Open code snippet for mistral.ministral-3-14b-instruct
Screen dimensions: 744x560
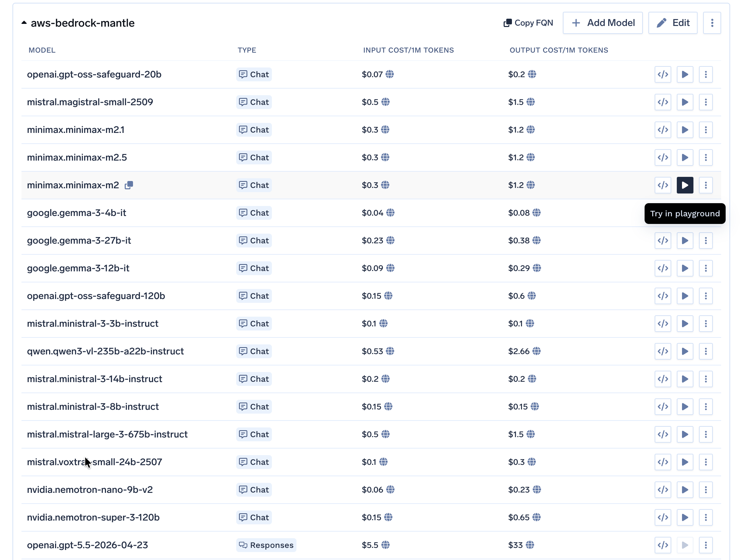(663, 379)
